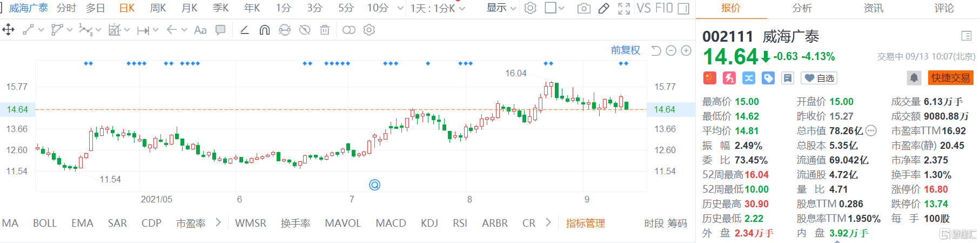Select the arrow annotation tool
The height and width of the screenshot is (243, 980).
(x=172, y=30)
